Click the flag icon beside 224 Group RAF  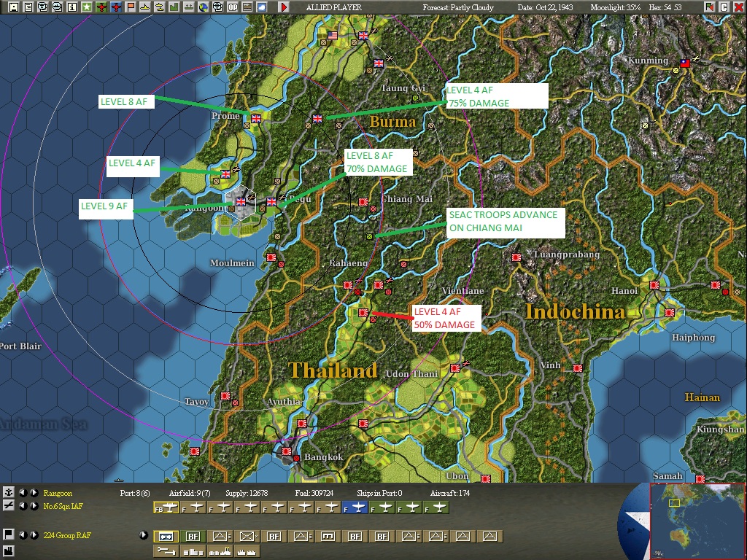pyautogui.click(x=8, y=534)
